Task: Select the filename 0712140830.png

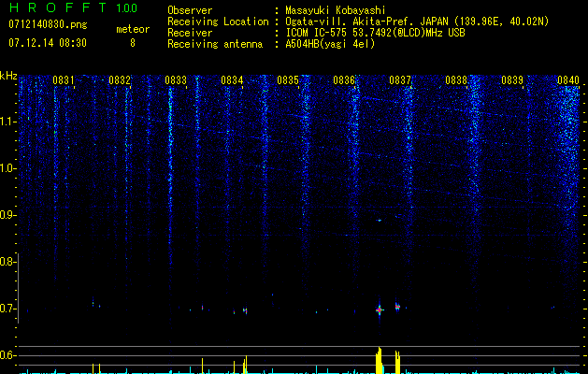Action: [48, 24]
